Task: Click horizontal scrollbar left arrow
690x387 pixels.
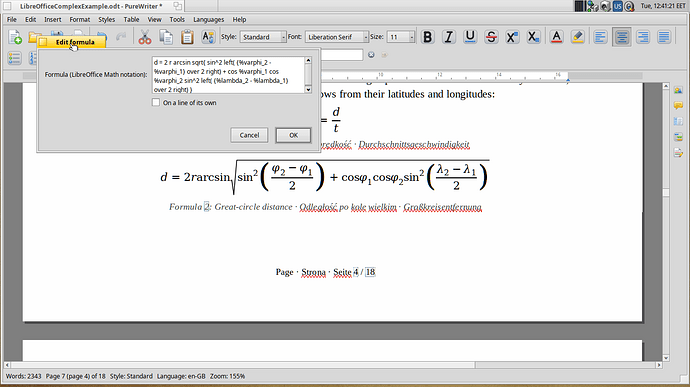Action: coord(7,365)
